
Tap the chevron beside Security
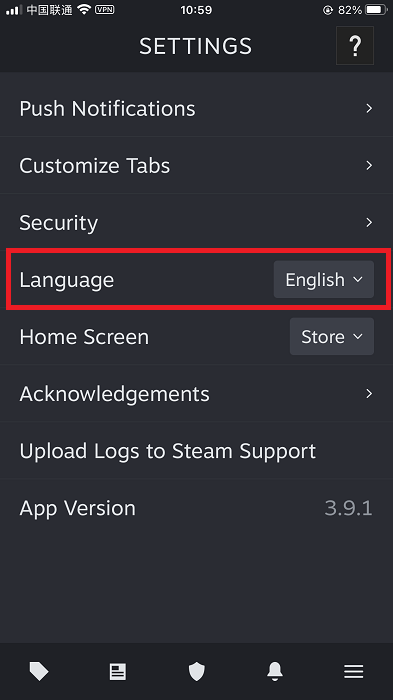coord(369,222)
